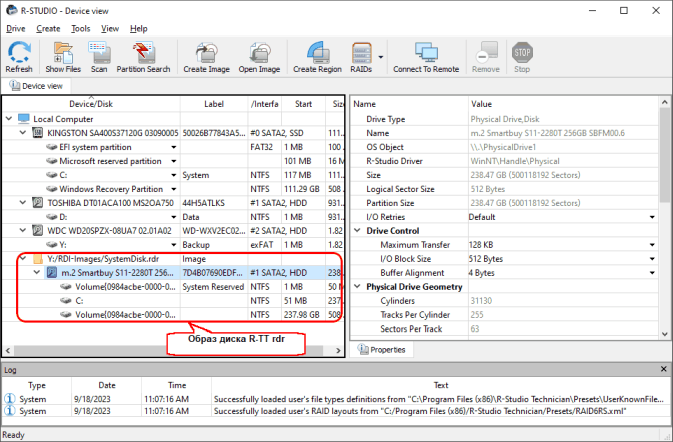
Task: Select the System Reserved volume icon
Action: coord(66,287)
